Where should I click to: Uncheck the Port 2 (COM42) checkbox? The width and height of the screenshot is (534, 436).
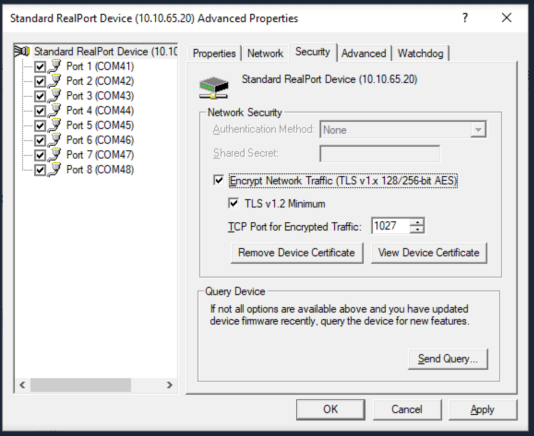coord(40,81)
